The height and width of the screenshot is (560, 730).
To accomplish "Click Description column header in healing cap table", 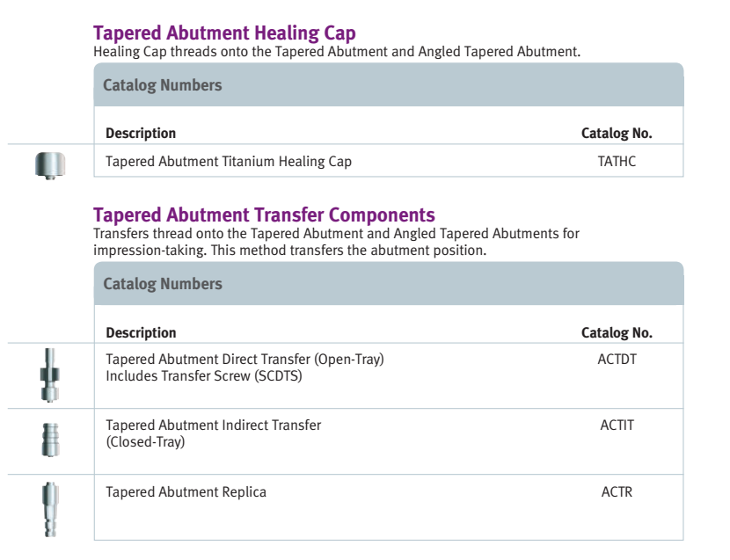I will [141, 133].
